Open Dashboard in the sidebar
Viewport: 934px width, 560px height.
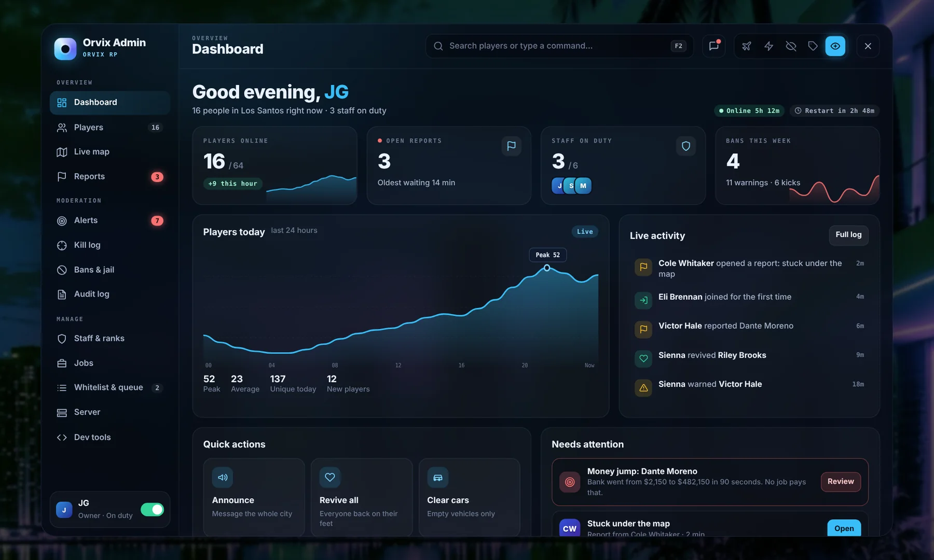[x=110, y=103]
